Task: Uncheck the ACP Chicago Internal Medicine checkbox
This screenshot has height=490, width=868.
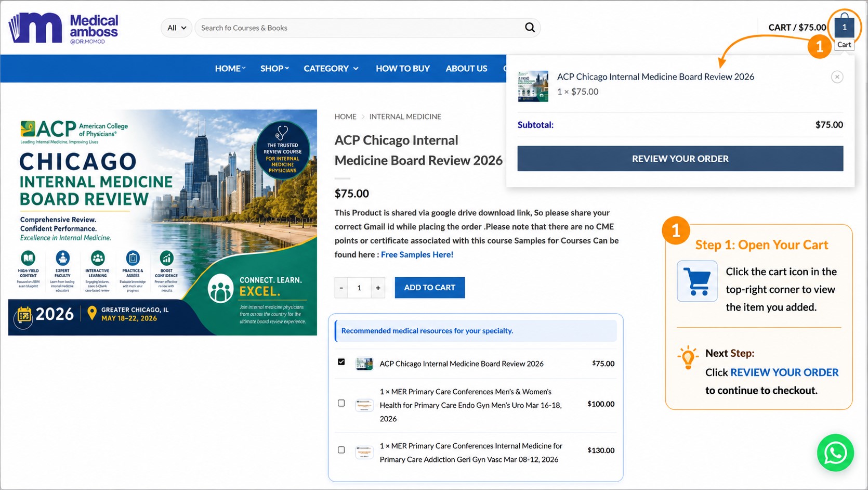Action: click(x=341, y=362)
